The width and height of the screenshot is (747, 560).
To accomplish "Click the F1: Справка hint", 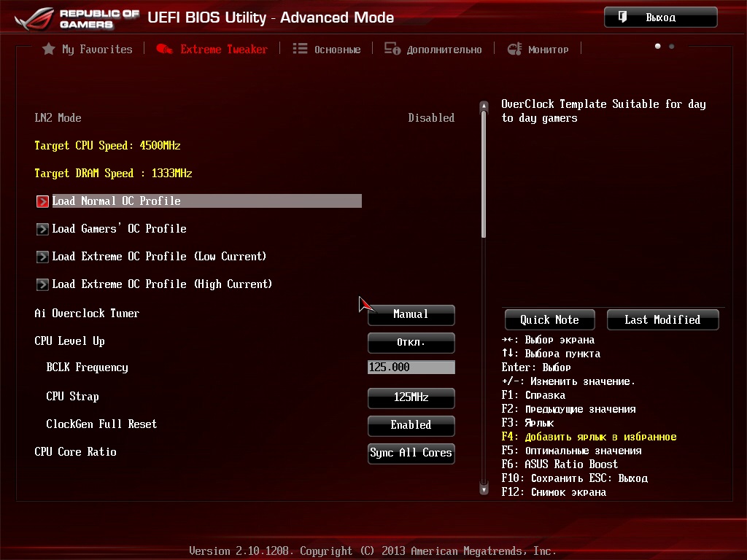I will pos(533,395).
